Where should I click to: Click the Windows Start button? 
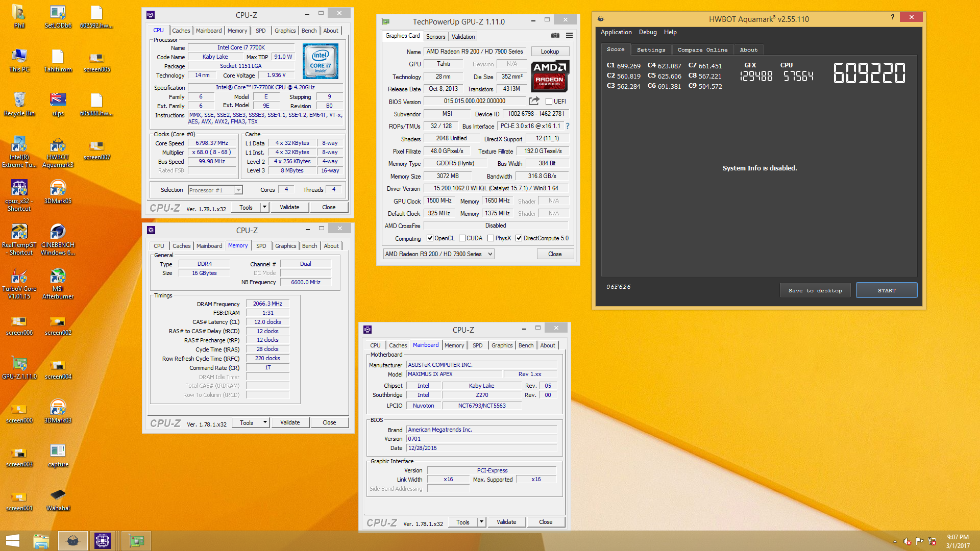point(12,541)
